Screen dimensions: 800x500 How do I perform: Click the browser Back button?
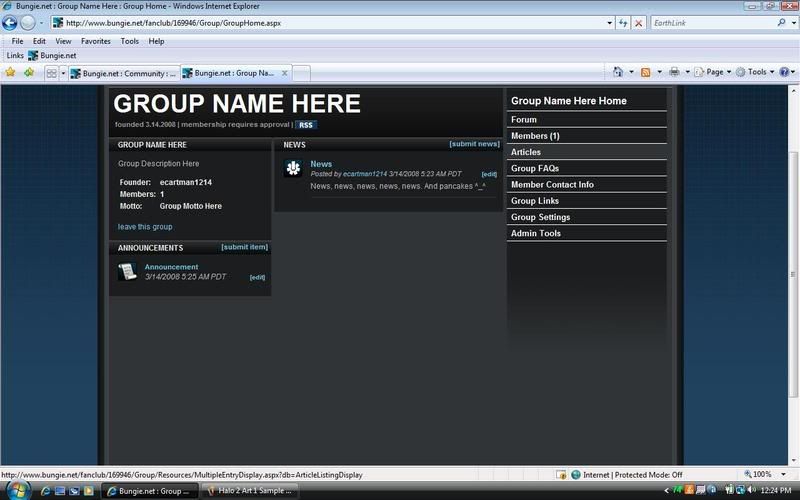(11, 23)
